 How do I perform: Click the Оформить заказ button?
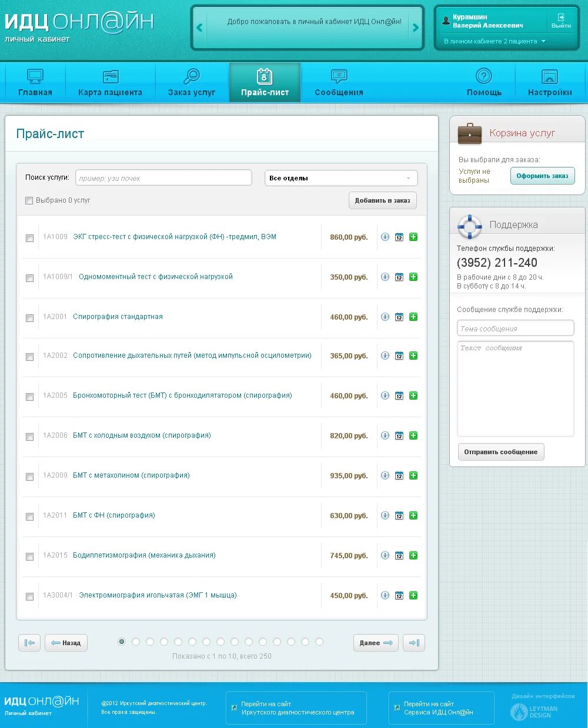[542, 176]
